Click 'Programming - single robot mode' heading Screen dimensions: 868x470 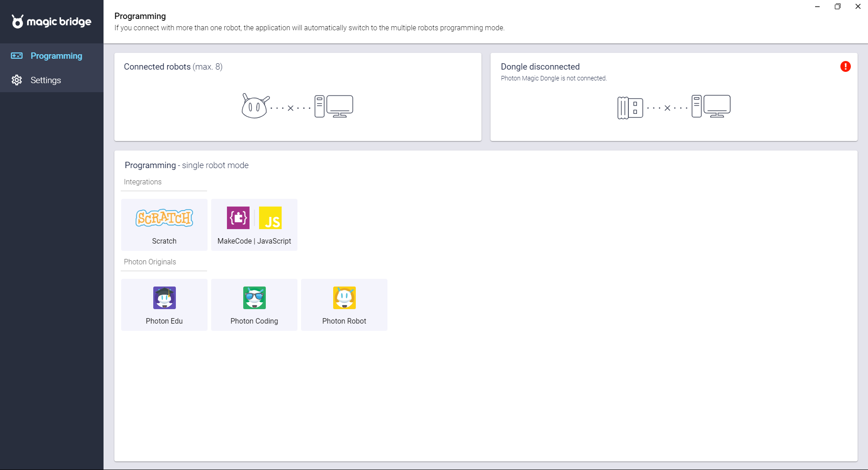[187, 165]
